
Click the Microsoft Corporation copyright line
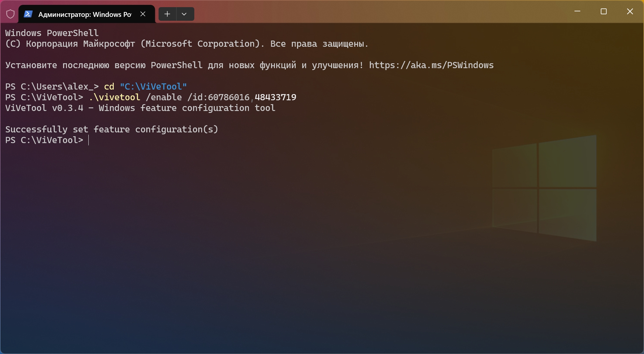point(187,44)
